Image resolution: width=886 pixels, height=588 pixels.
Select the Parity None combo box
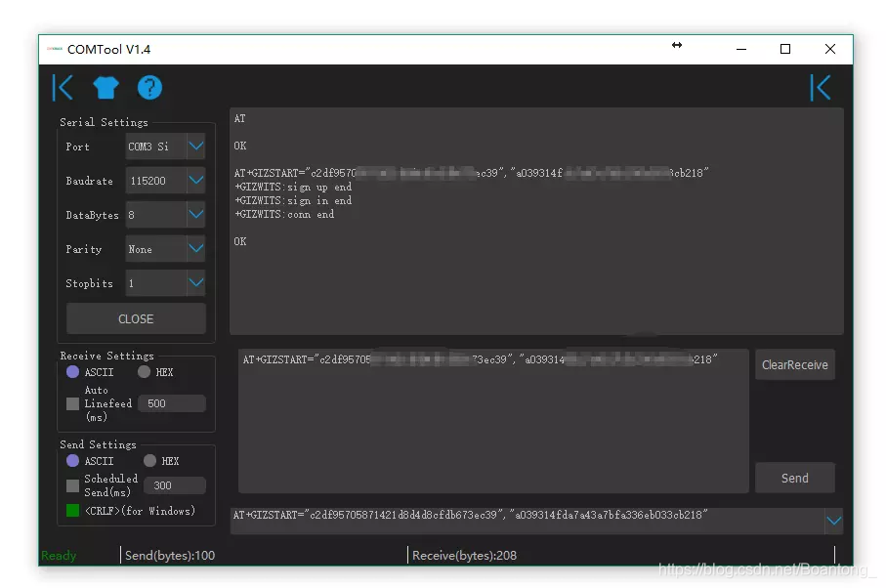pos(165,249)
